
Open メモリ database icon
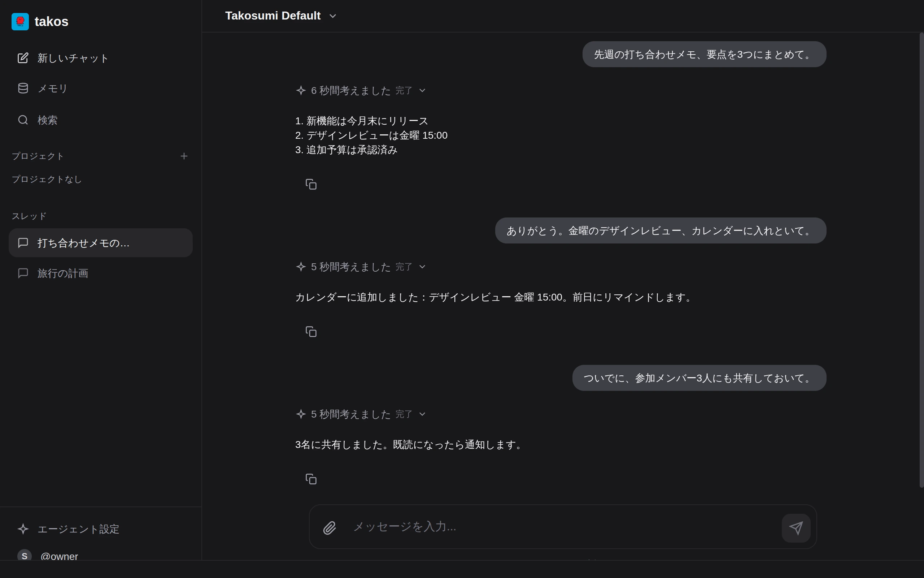[23, 88]
